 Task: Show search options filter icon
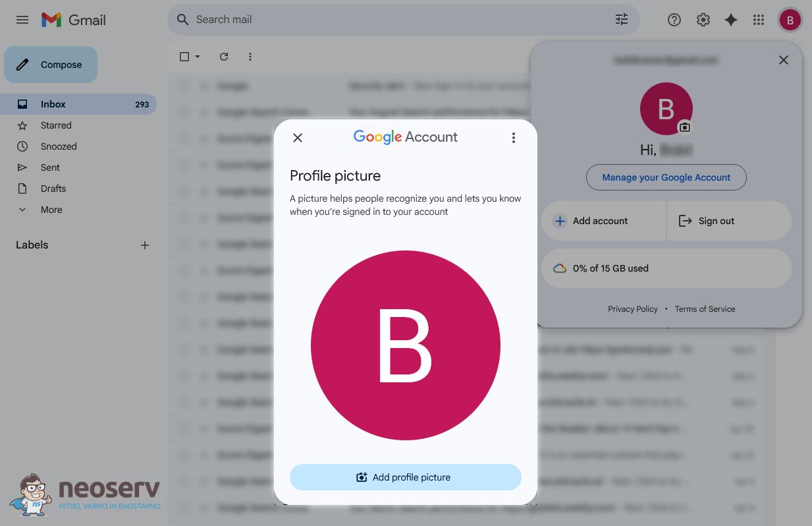622,20
